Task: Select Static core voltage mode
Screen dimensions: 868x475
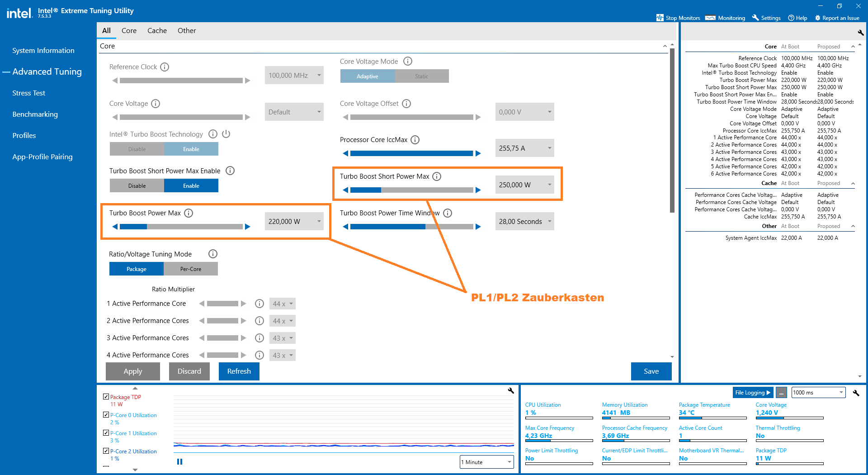Action: [x=422, y=76]
